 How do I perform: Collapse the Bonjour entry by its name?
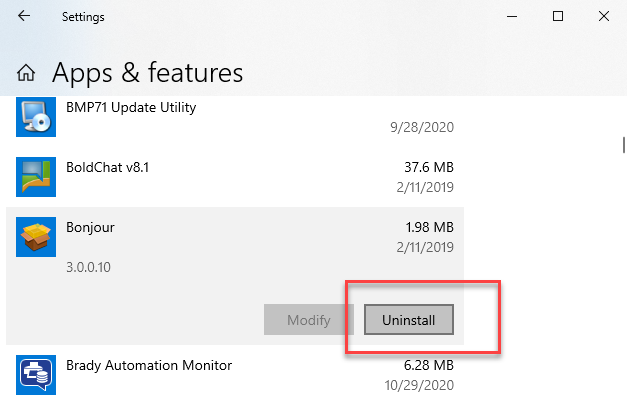90,227
